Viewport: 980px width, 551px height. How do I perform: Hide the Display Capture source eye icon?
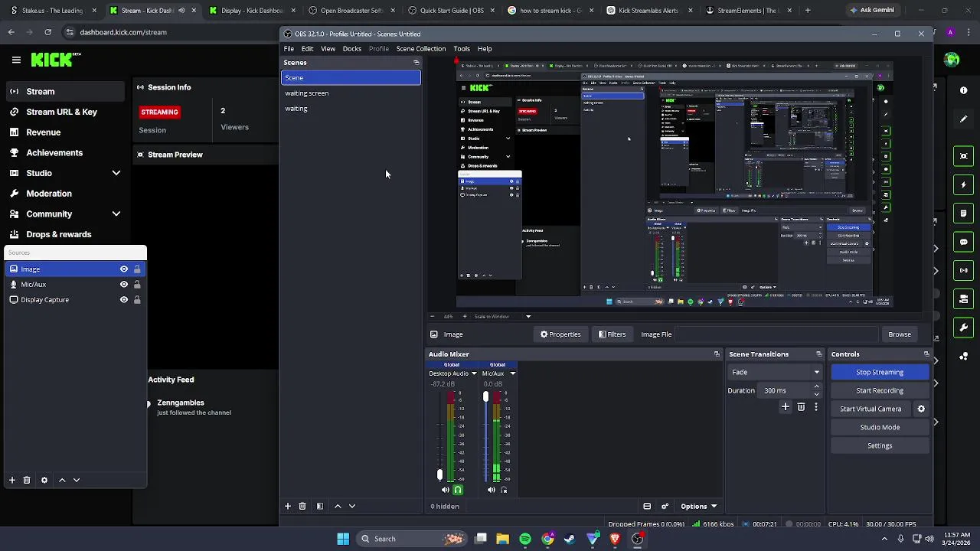124,300
